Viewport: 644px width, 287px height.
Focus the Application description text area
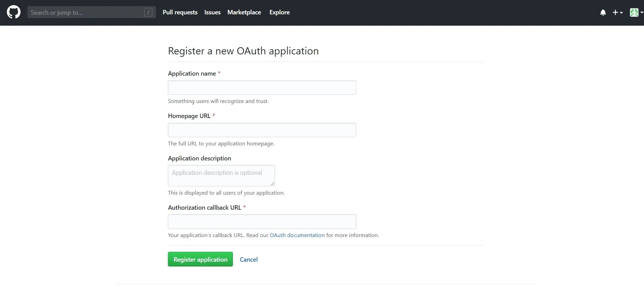coord(221,175)
